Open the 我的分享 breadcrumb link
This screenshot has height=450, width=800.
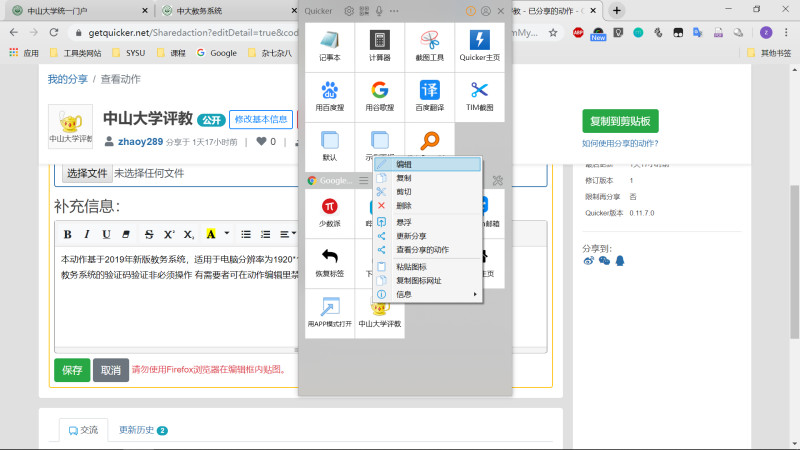point(68,79)
